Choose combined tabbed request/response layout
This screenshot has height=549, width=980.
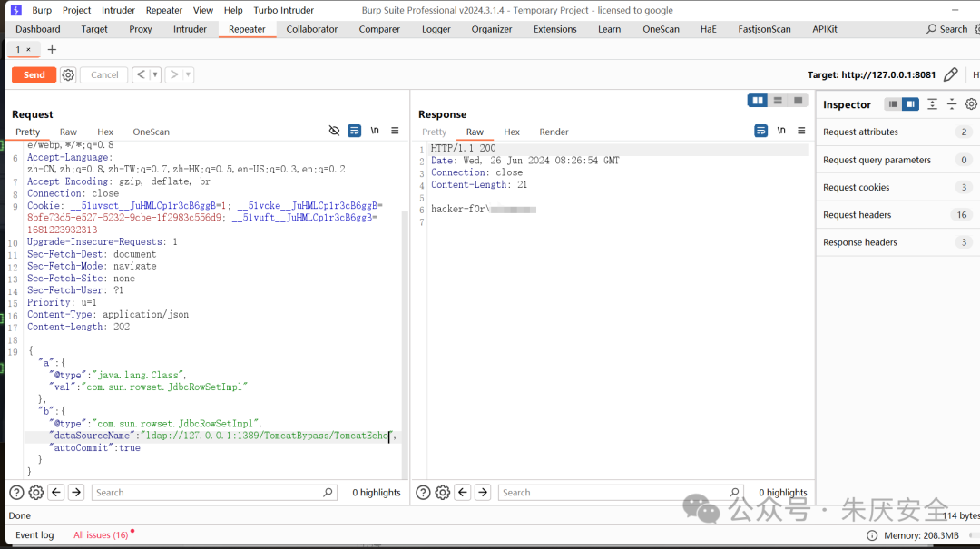(x=799, y=101)
